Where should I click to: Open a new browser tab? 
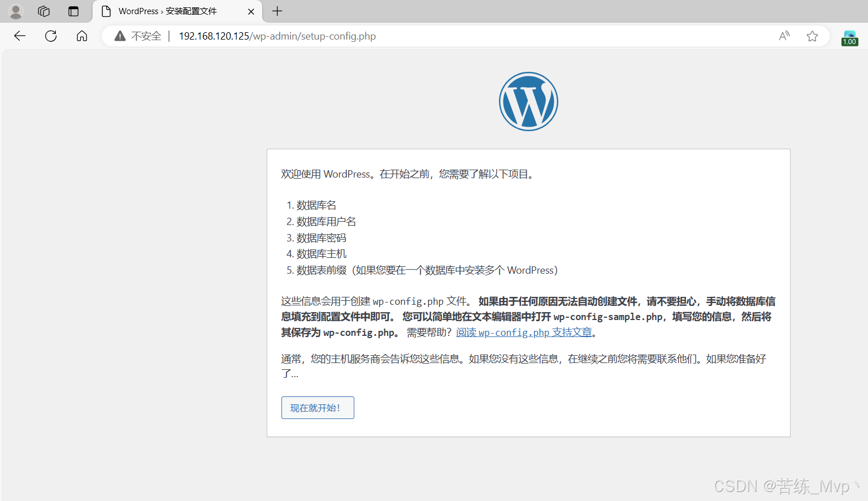(x=276, y=11)
